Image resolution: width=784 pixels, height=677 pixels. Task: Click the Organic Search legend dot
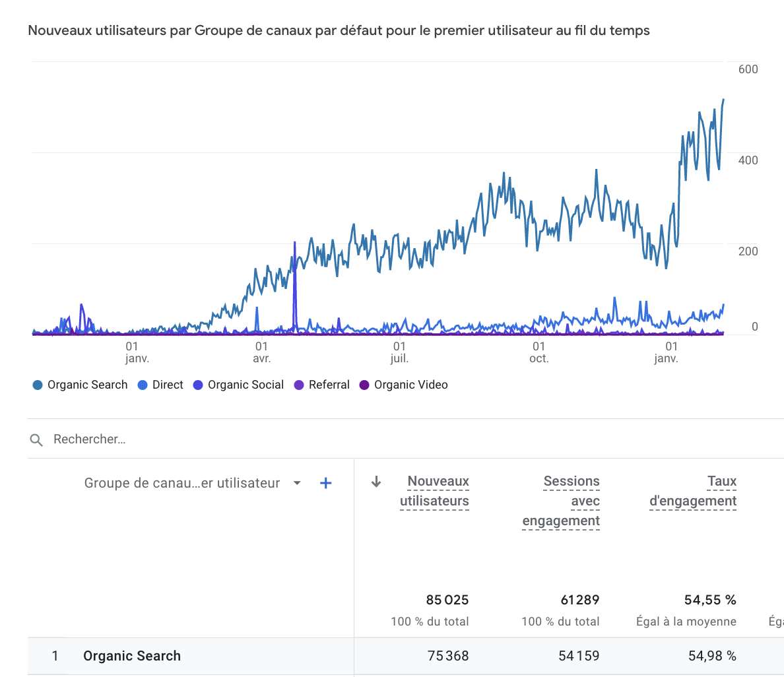click(x=38, y=385)
